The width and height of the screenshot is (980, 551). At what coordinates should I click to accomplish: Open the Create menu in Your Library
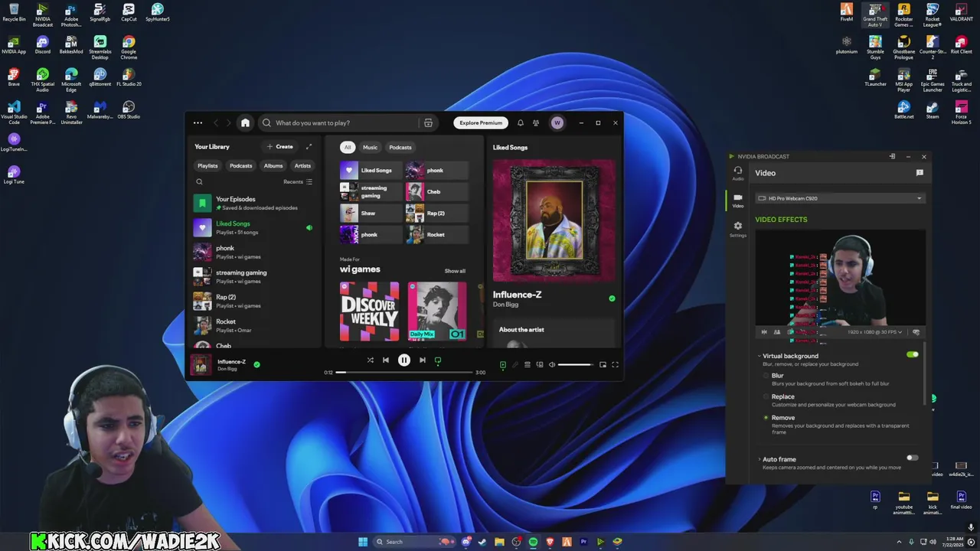coord(279,146)
